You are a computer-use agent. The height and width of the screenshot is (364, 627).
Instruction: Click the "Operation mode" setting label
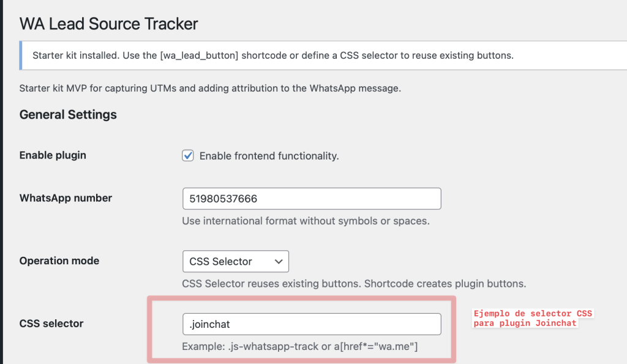pyautogui.click(x=59, y=261)
